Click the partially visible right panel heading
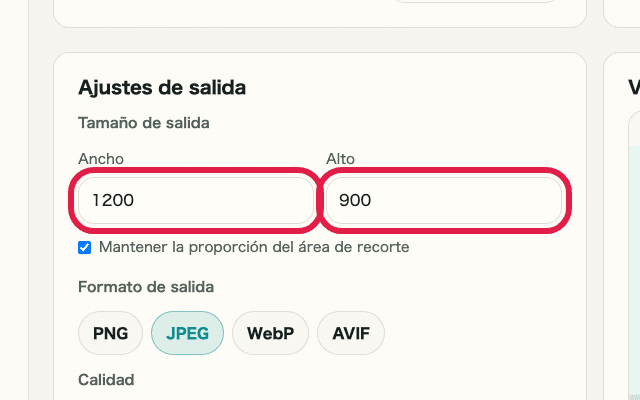 tap(634, 88)
